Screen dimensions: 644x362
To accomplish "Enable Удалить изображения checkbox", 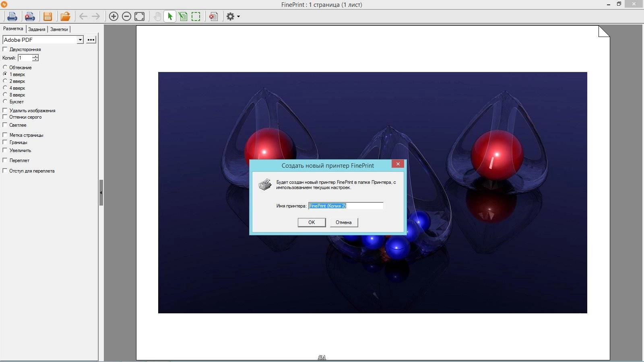I will click(x=5, y=110).
